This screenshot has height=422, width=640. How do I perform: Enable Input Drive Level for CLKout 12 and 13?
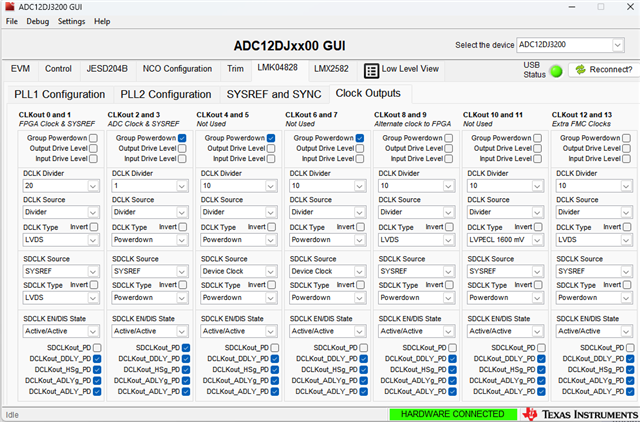pyautogui.click(x=627, y=158)
